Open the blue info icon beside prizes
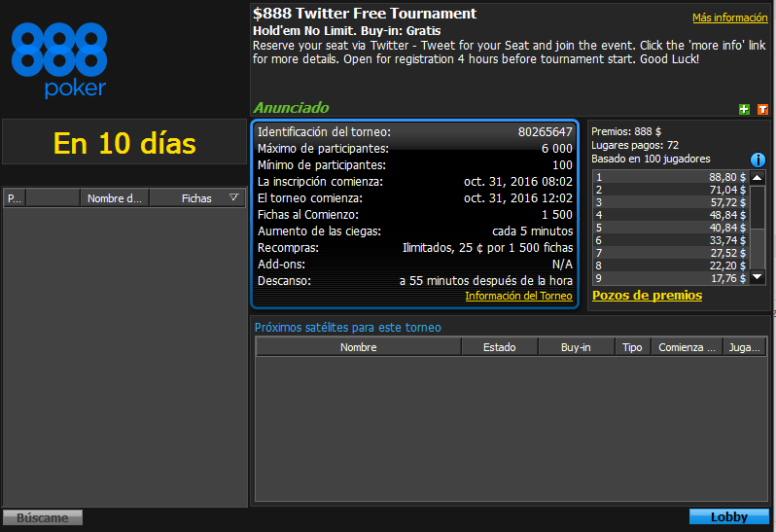Viewport: 776px width, 532px height. (x=758, y=160)
